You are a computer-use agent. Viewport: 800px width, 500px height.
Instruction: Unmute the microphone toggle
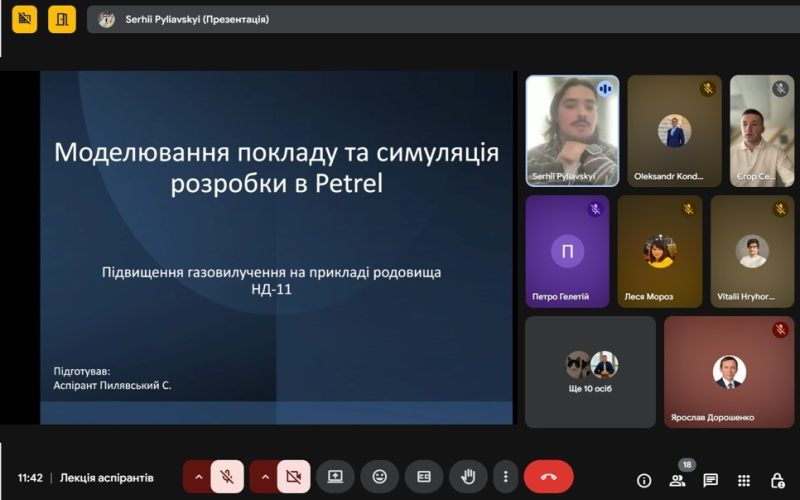pos(227,477)
